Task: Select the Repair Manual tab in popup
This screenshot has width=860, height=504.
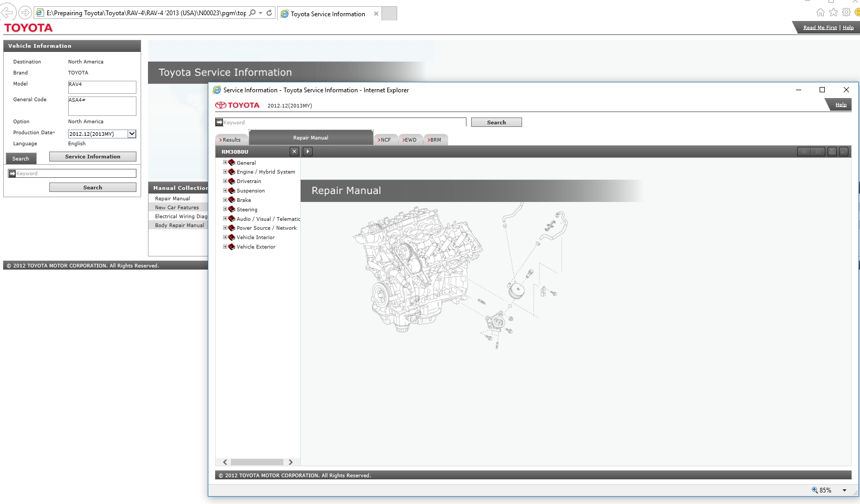Action: [x=311, y=137]
